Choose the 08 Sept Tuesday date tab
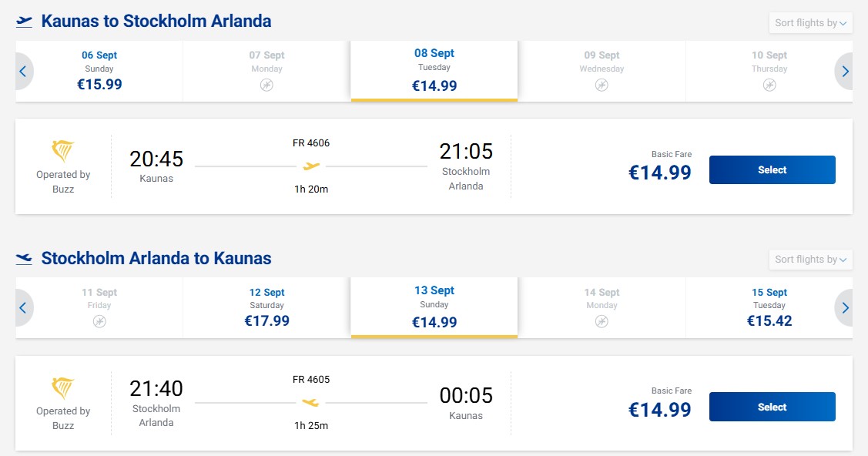868x456 pixels. click(434, 71)
